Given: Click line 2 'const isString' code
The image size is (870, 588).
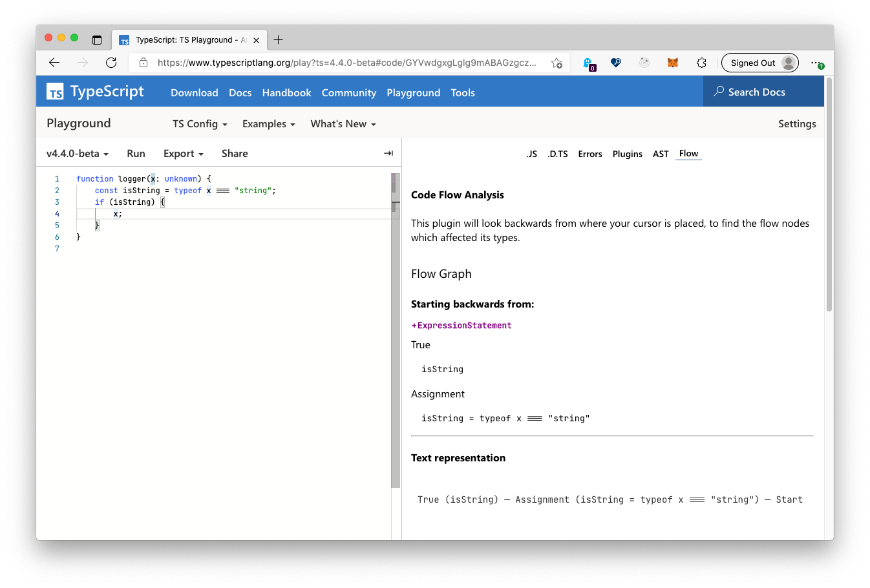Looking at the screenshot, I should click(x=185, y=190).
